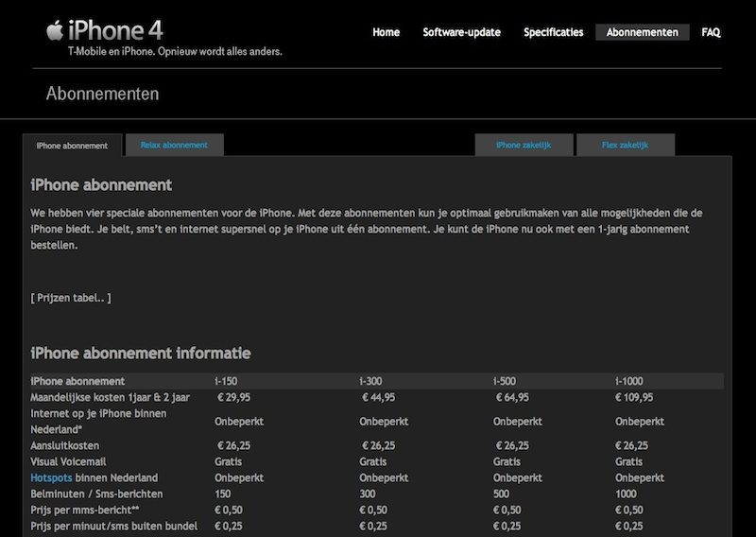Click 'iPhone abonnement' table header cell
Screen dimensions: 756x537
pos(77,381)
